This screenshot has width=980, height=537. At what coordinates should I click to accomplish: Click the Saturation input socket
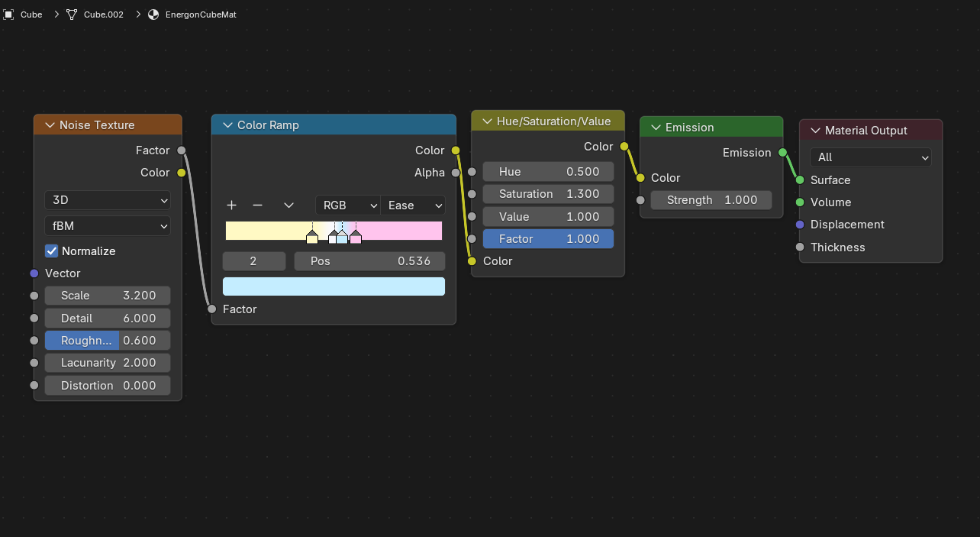472,194
